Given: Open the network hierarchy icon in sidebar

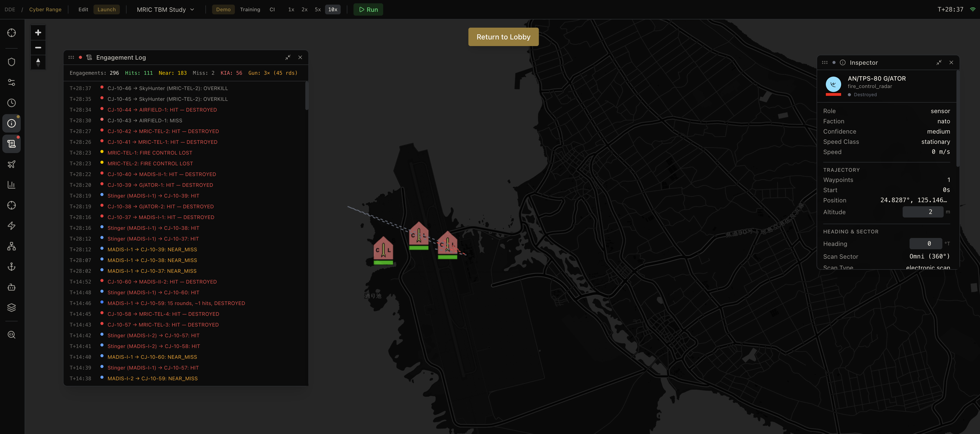Looking at the screenshot, I should coord(12,246).
